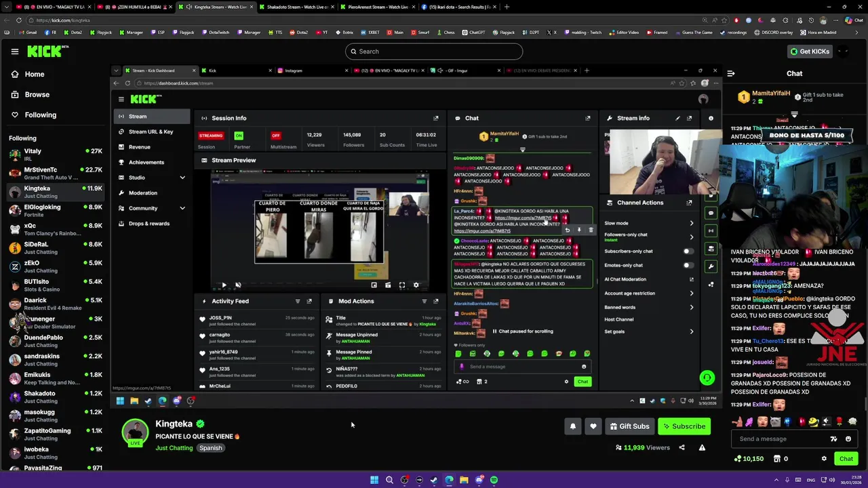Click the chat panel scrollbar
This screenshot has width=868, height=488.
[x=865, y=403]
